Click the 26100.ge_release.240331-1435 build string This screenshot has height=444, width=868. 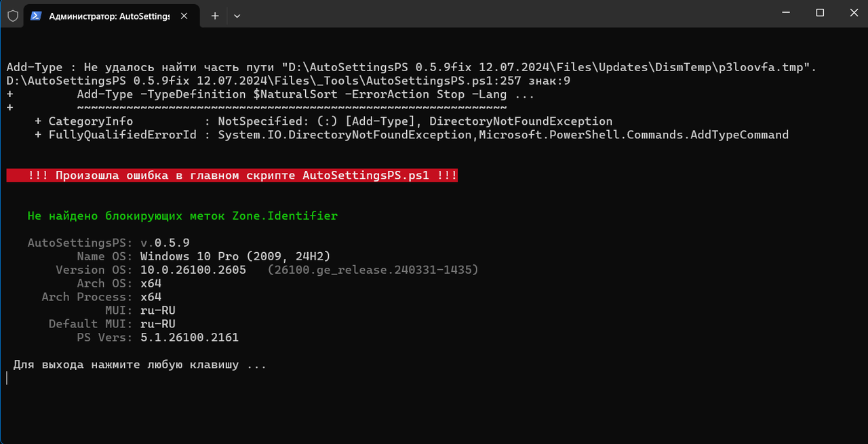[373, 270]
